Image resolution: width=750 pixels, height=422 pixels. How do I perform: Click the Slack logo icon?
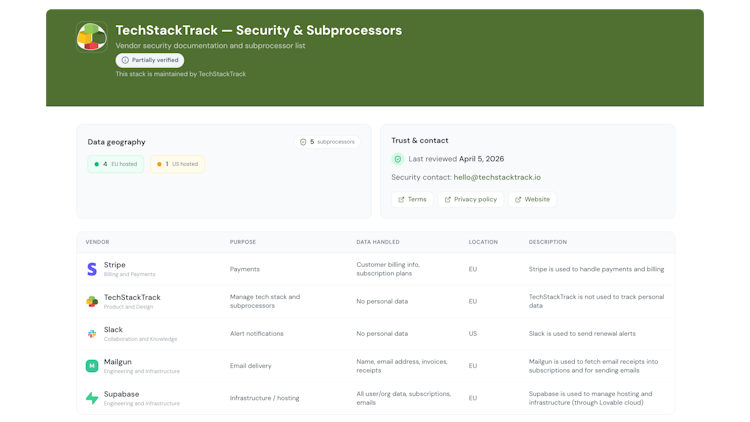pyautogui.click(x=92, y=334)
